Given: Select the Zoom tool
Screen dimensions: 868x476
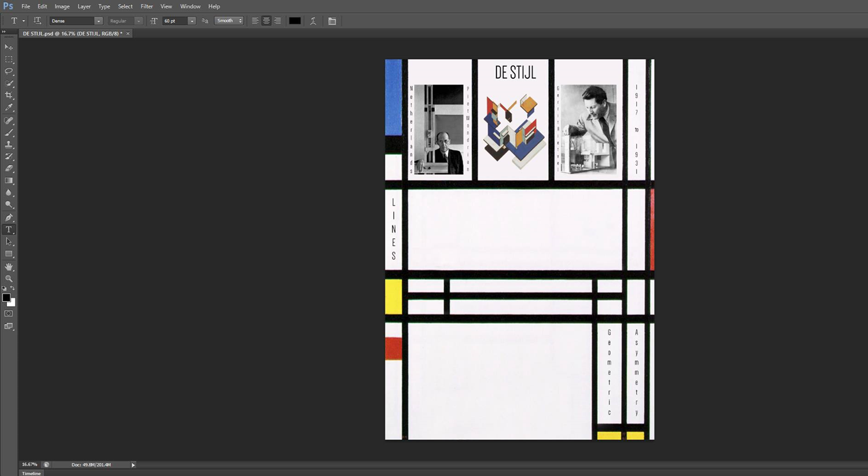Looking at the screenshot, I should pos(9,279).
